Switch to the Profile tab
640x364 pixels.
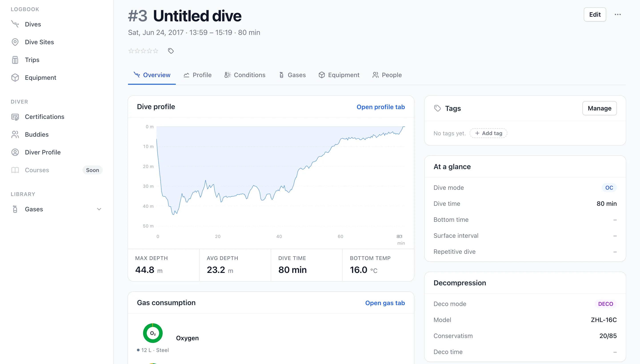198,75
